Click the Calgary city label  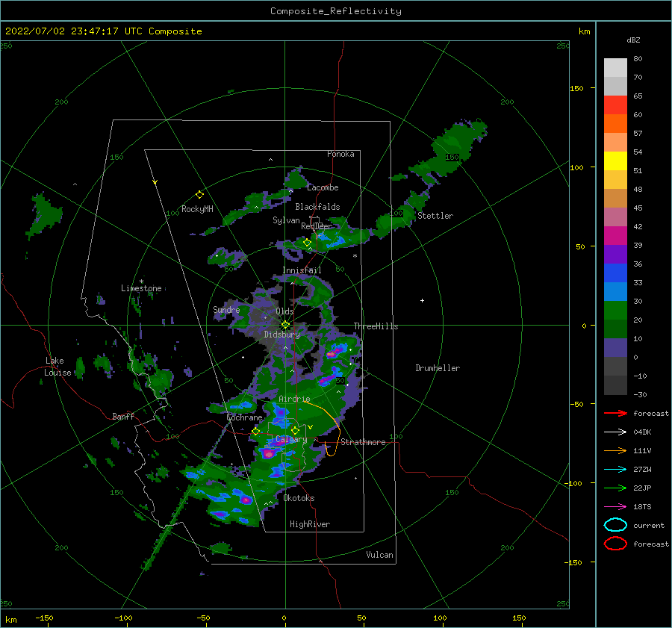[x=291, y=439]
